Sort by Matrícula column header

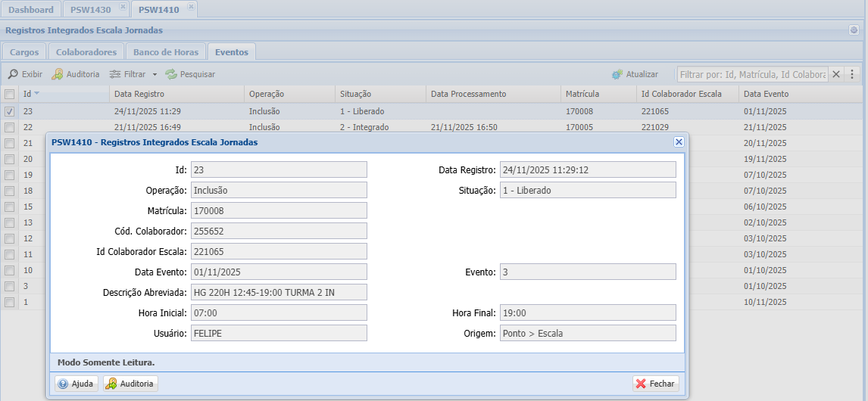tap(599, 94)
